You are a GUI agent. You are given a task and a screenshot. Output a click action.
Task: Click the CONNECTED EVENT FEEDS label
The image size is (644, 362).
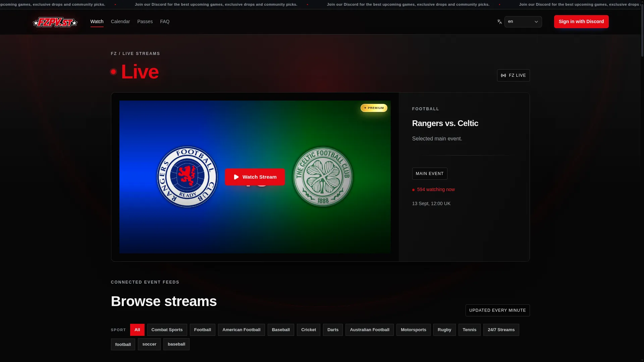(x=145, y=282)
